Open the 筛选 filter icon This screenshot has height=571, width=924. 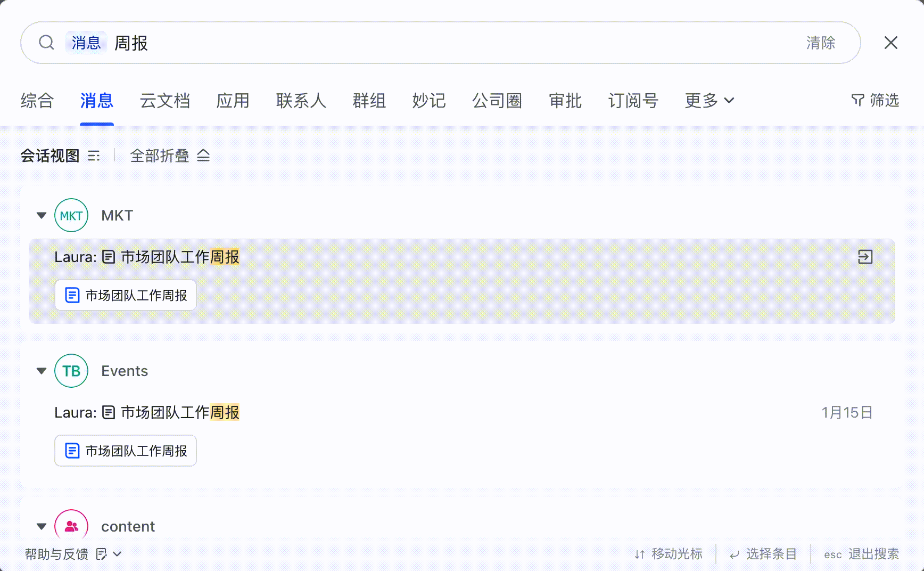(x=857, y=100)
